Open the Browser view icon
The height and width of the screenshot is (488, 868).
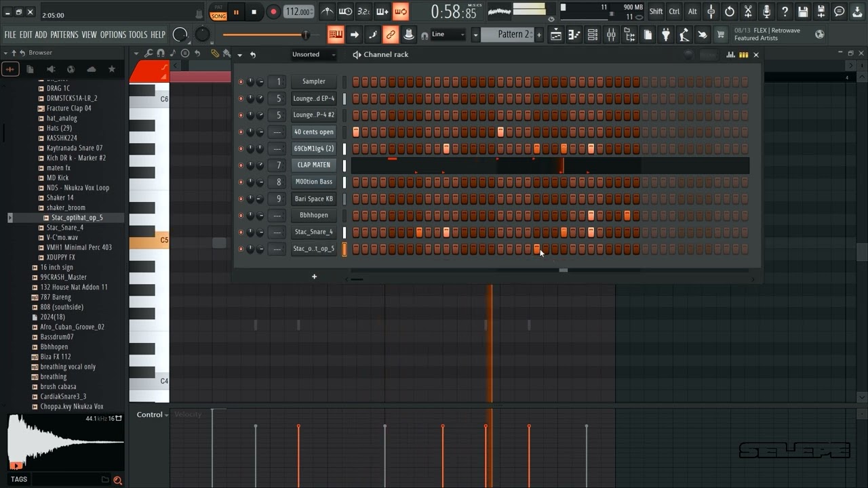click(629, 35)
